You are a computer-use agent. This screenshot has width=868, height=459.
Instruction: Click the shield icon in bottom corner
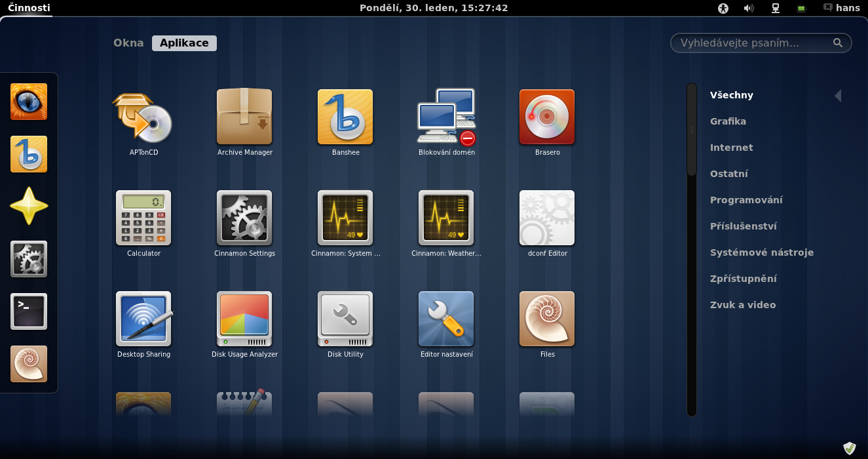850,448
